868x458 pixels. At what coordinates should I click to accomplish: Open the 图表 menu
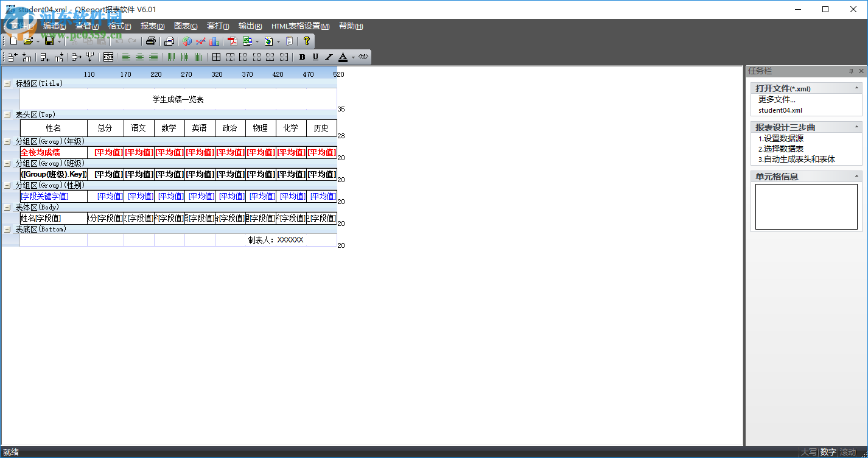[186, 26]
